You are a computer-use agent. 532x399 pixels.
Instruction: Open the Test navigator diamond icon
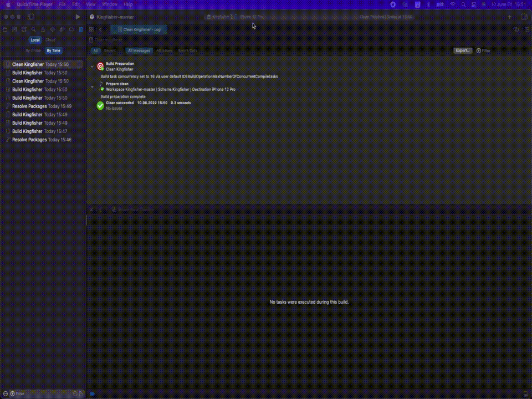pos(52,29)
